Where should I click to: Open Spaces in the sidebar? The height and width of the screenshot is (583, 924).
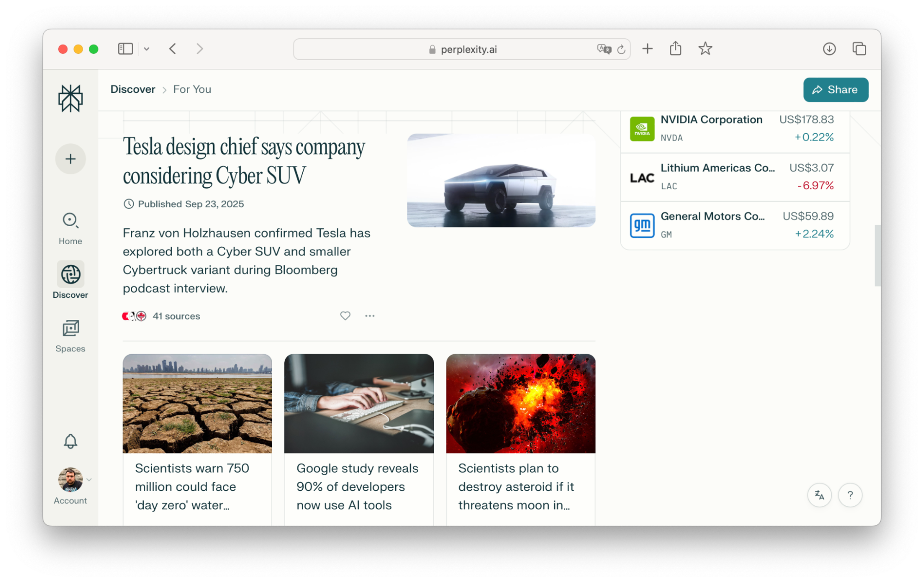click(70, 336)
